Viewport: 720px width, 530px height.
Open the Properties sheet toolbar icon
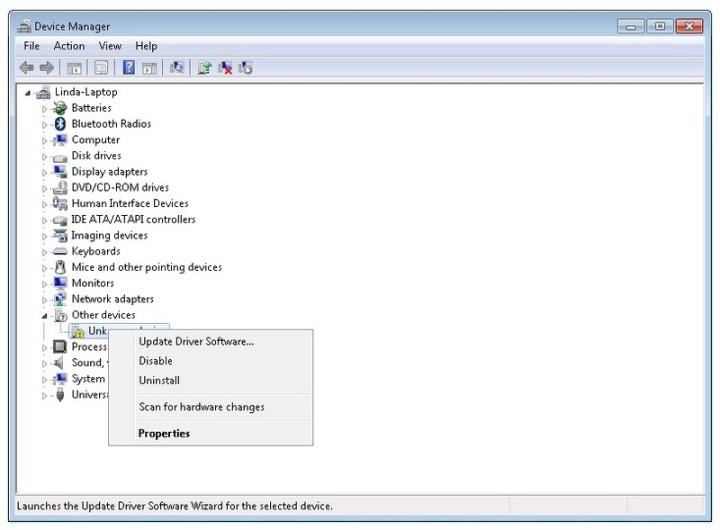click(x=101, y=68)
